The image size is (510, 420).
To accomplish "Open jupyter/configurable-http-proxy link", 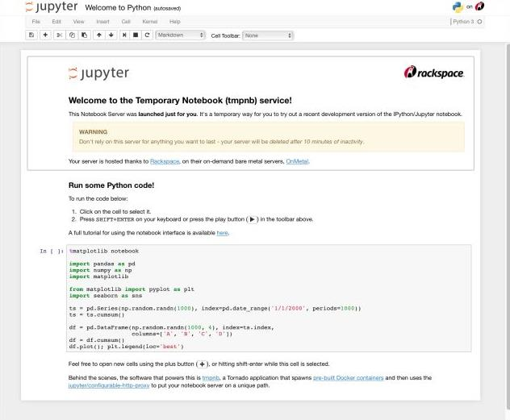I will 109,385.
